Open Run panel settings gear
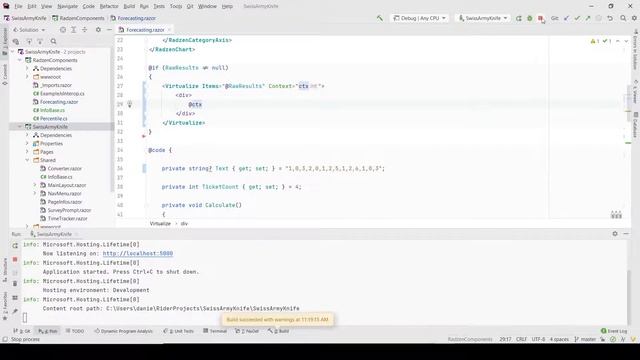Viewport: 640px width, 360px height. (615, 233)
